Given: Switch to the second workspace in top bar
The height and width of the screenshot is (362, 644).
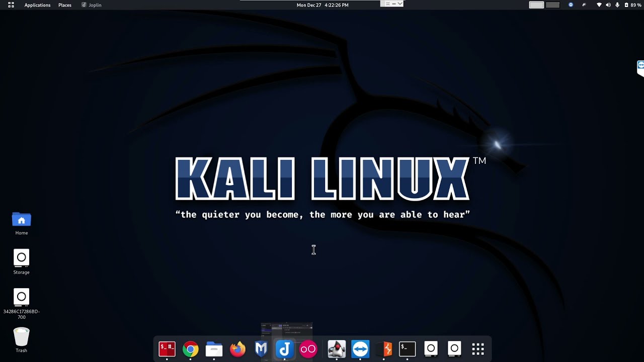Looking at the screenshot, I should [x=552, y=5].
